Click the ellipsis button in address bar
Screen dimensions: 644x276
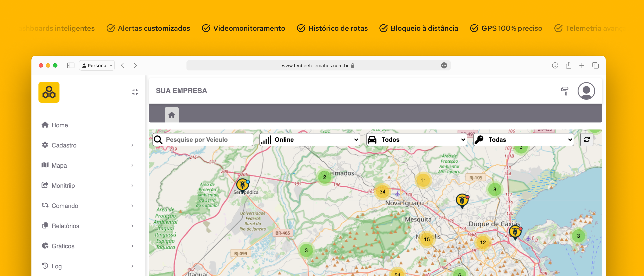444,66
